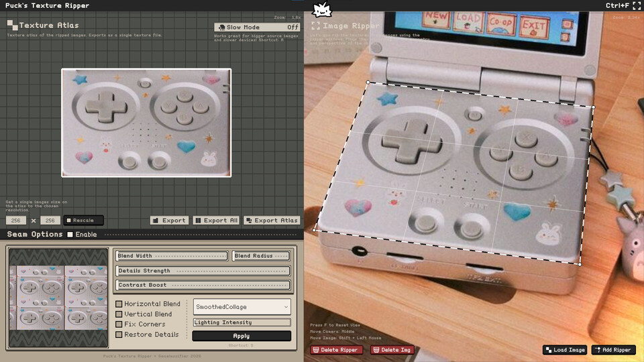Click the atlas height field showing 256

point(50,221)
